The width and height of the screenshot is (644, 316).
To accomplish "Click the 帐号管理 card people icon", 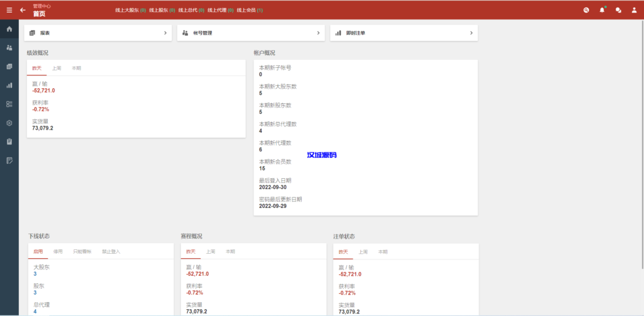I will coord(185,33).
